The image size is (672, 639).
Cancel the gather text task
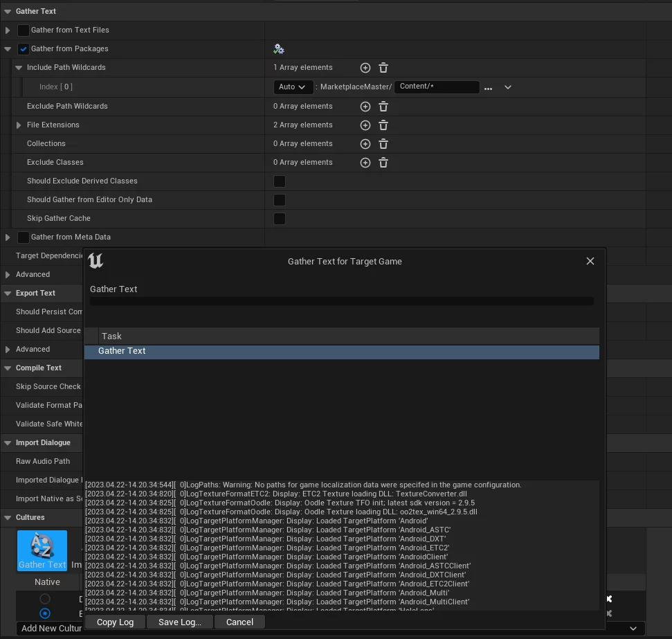[239, 622]
